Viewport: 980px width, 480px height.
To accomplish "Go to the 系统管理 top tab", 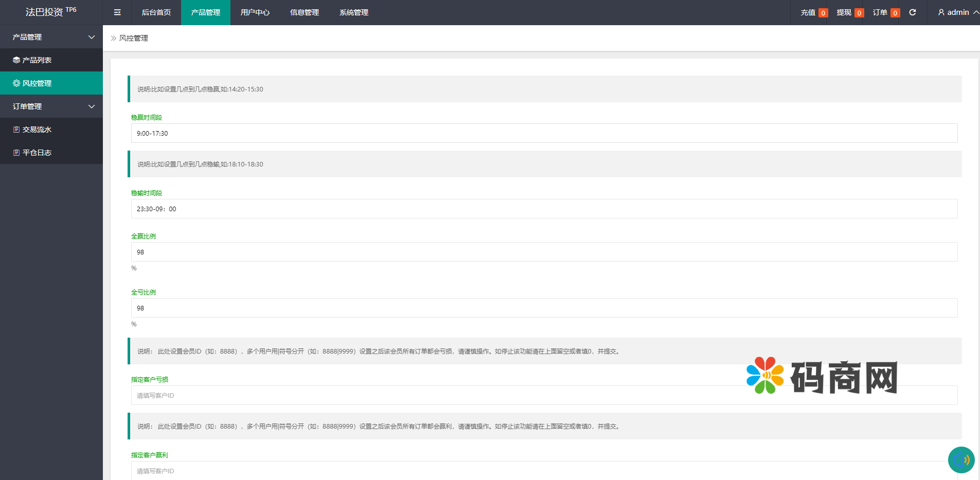I will pyautogui.click(x=354, y=12).
